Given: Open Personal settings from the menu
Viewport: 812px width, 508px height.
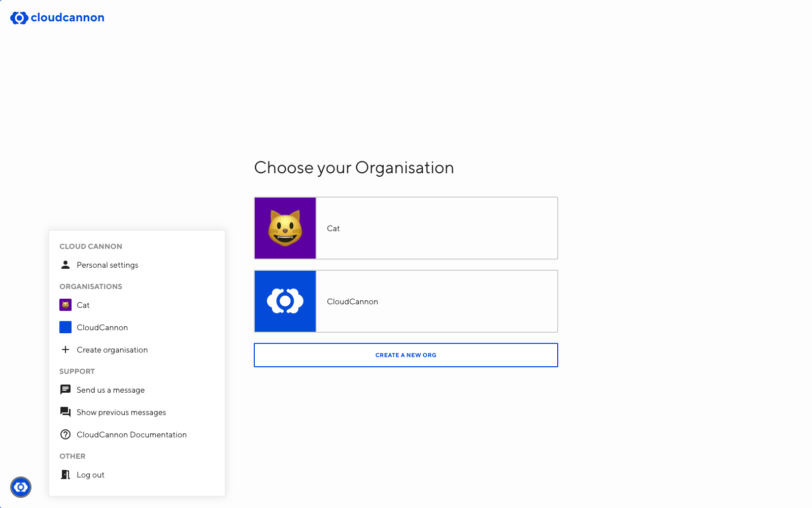Looking at the screenshot, I should tap(108, 265).
